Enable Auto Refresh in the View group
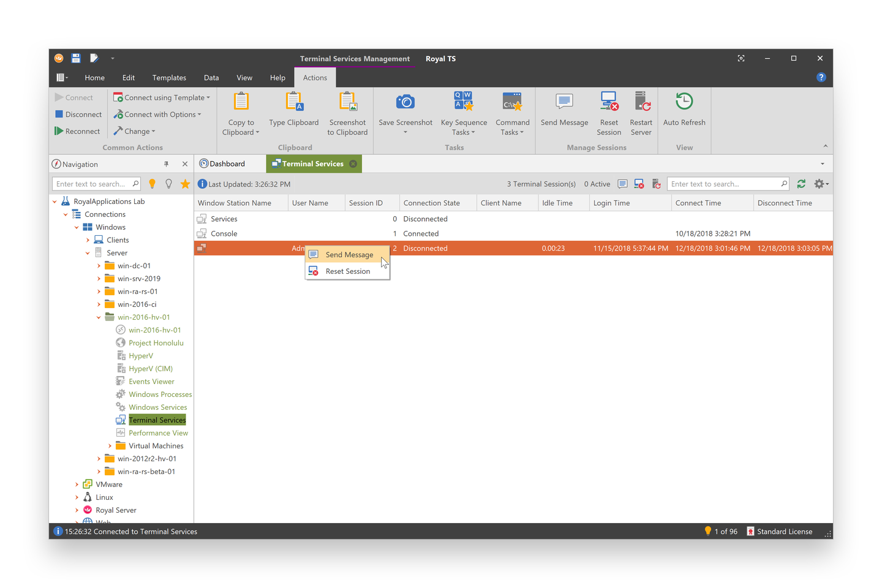The image size is (882, 588). (x=684, y=110)
